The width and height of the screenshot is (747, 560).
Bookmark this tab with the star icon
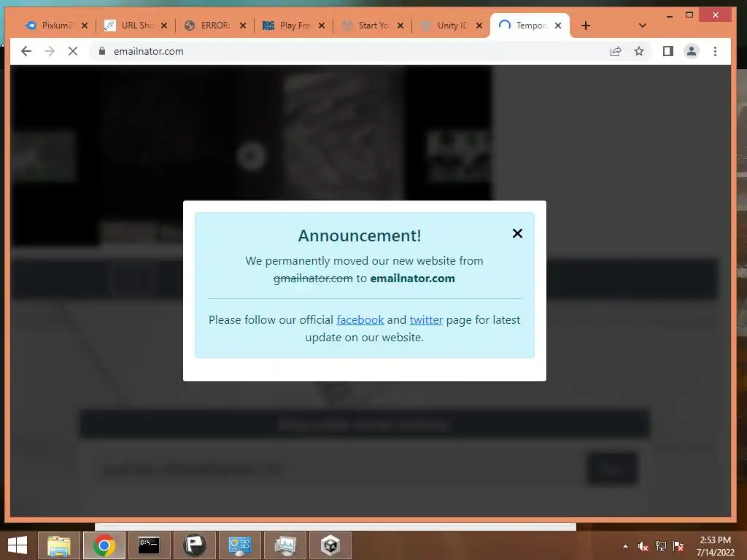click(639, 51)
